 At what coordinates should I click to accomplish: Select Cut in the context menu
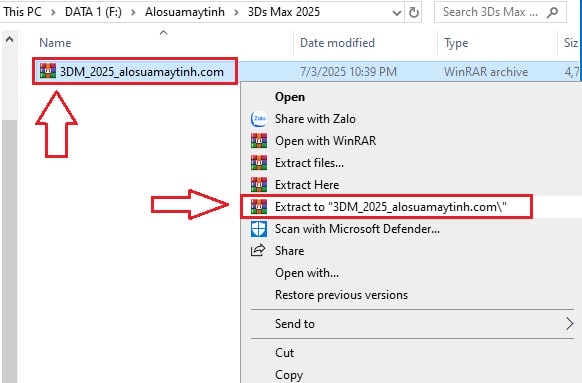pos(284,353)
